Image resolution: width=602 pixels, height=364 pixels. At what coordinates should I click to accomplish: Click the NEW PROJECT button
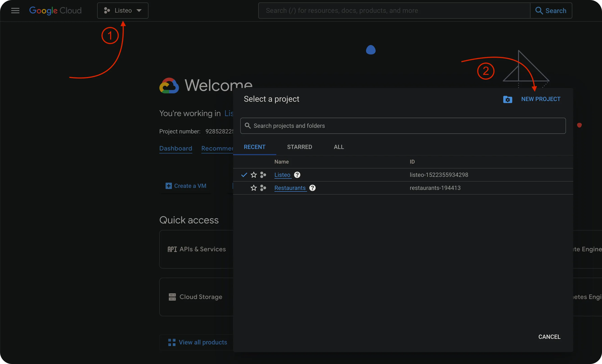tap(541, 99)
